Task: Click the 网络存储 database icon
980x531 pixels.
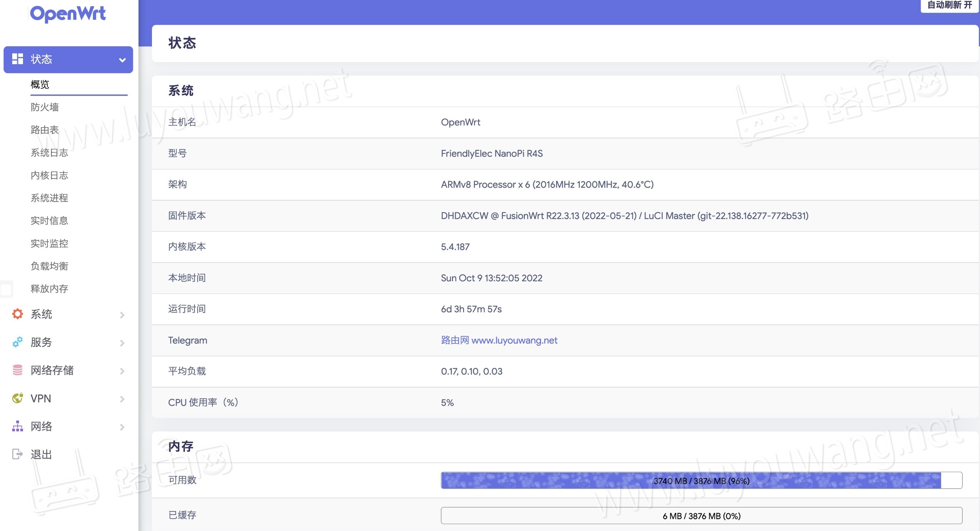Action: pyautogui.click(x=18, y=370)
